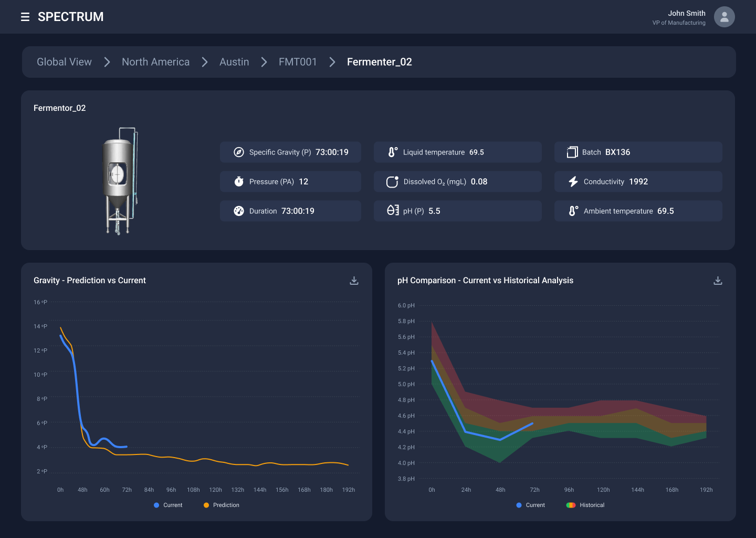Expand the chevron after FMT001
Screen dimensions: 756x538
click(332, 62)
